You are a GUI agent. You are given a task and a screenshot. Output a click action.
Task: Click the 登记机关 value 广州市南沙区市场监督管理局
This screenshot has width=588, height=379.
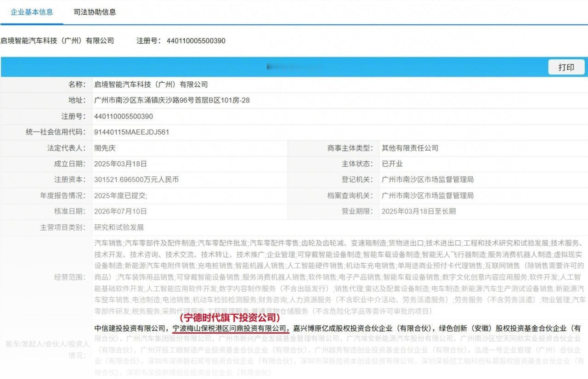(x=427, y=180)
